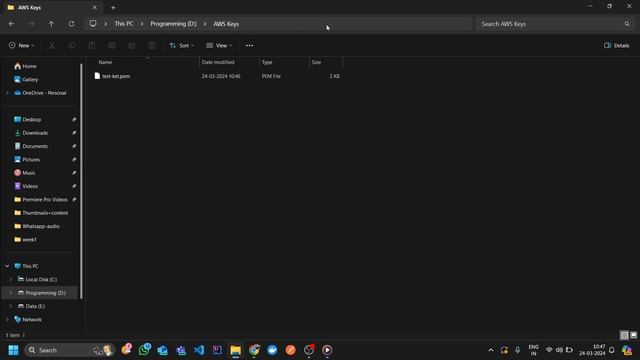The image size is (640, 360).
Task: Open Whatsapp-audio folder
Action: click(x=40, y=226)
